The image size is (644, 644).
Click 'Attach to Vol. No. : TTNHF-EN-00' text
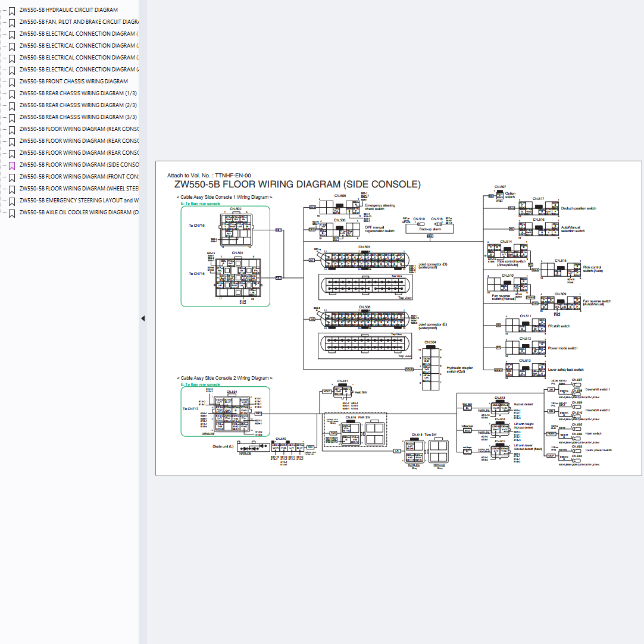coord(209,176)
